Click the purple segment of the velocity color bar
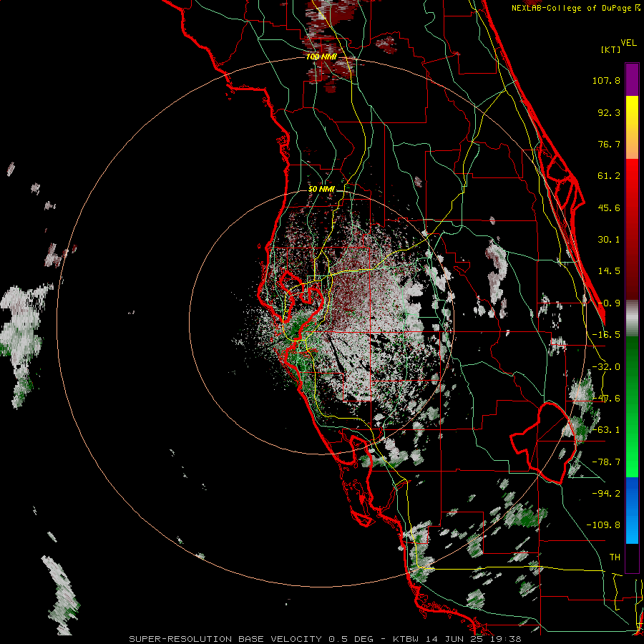Image resolution: width=644 pixels, height=644 pixels. pos(632,79)
